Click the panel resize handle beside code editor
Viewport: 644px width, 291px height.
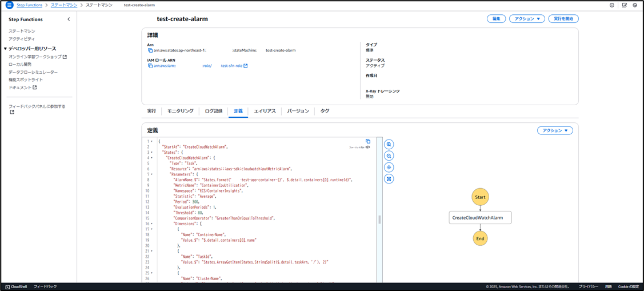pos(379,220)
